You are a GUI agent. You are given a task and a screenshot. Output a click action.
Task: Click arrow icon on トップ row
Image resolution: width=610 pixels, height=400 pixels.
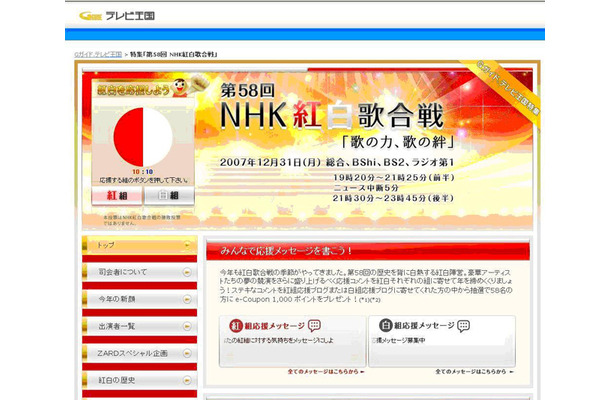[x=187, y=245]
